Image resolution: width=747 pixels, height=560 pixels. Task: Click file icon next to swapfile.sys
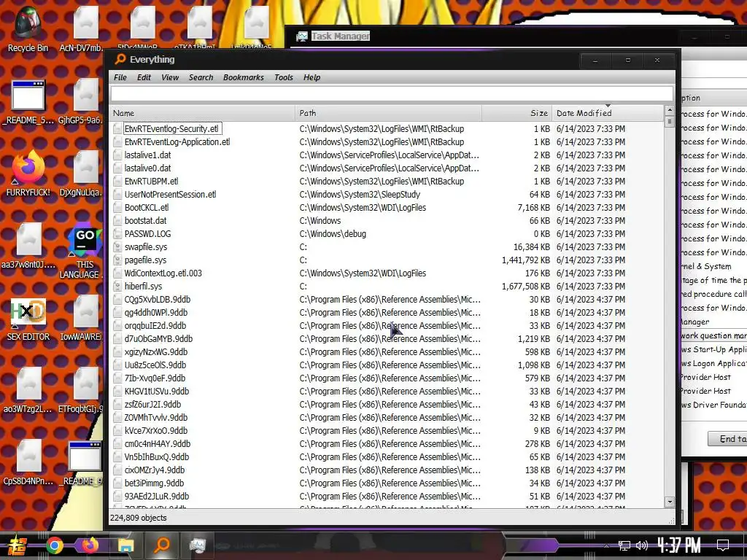click(117, 247)
